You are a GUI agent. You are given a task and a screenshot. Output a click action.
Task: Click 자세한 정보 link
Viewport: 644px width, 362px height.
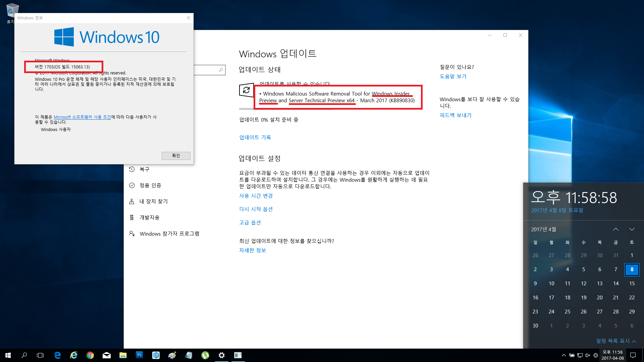click(253, 250)
